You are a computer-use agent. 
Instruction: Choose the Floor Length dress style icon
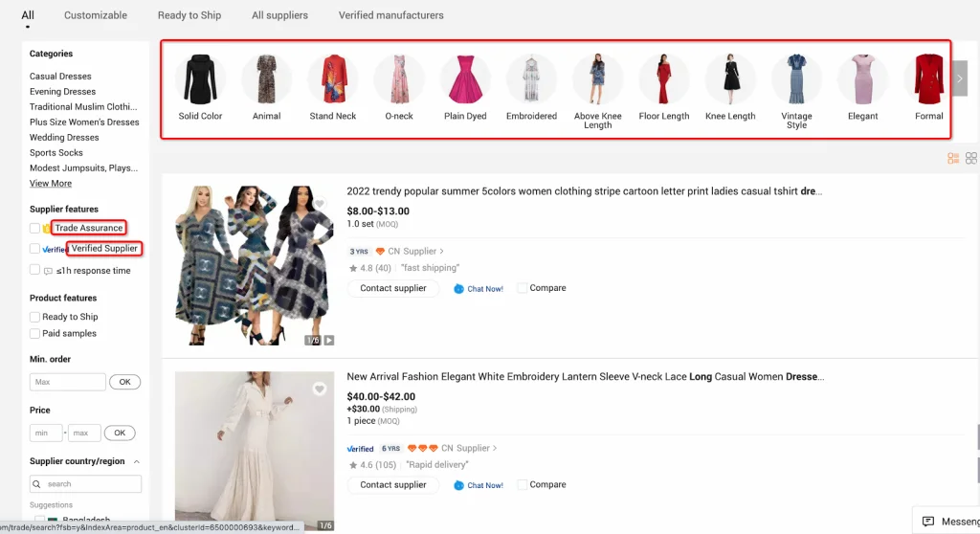[663, 79]
